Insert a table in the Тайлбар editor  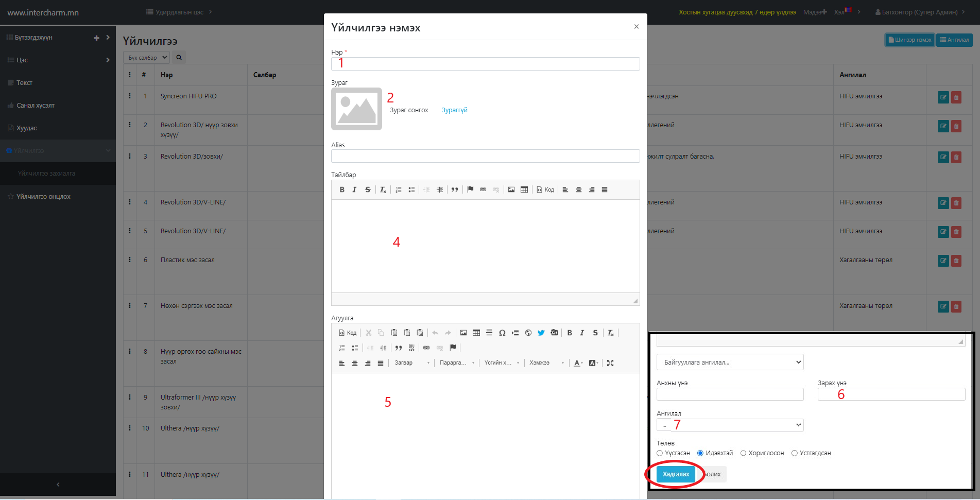click(x=524, y=189)
